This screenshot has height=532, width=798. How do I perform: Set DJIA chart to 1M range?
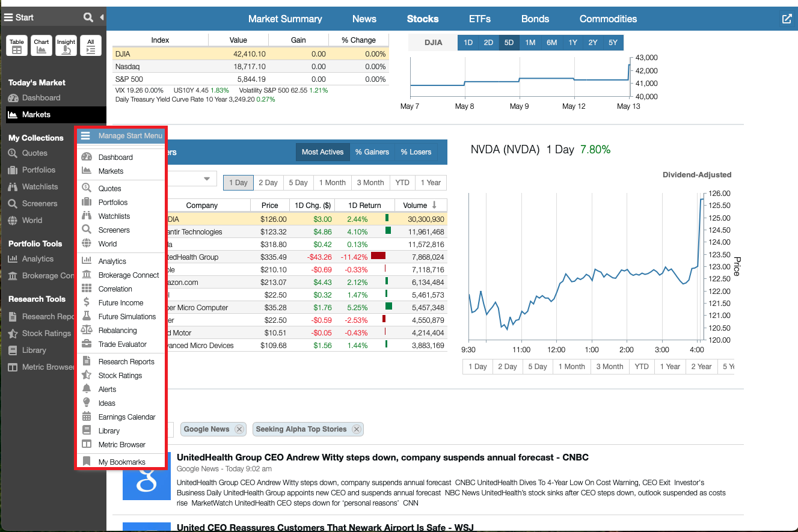pyautogui.click(x=530, y=43)
